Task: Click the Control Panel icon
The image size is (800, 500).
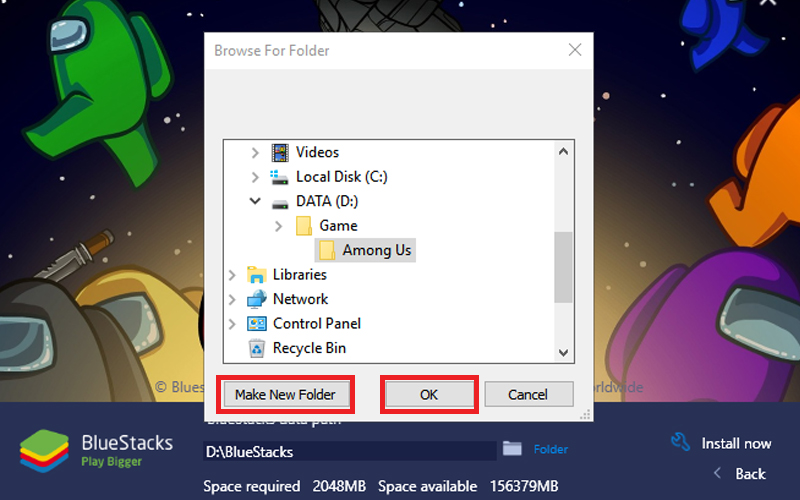Action: tap(257, 323)
